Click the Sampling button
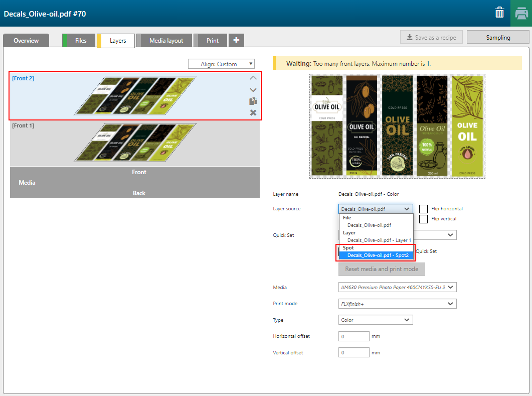 (x=497, y=38)
